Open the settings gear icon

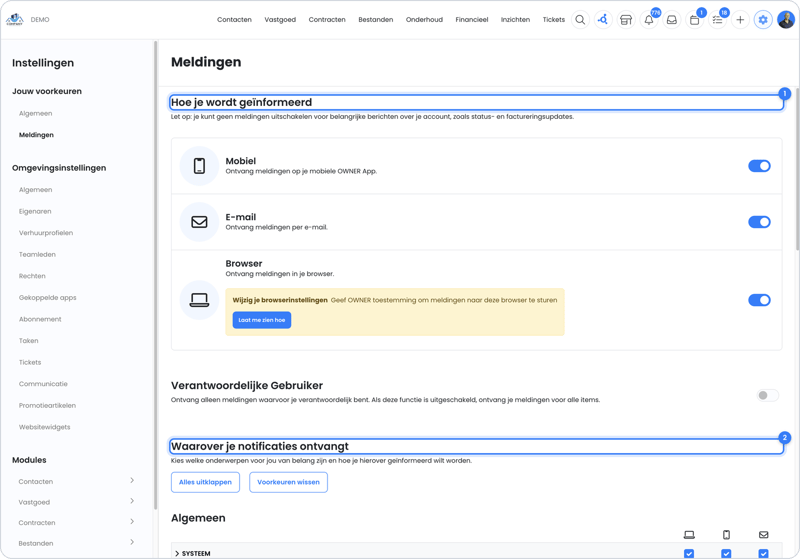coord(763,20)
